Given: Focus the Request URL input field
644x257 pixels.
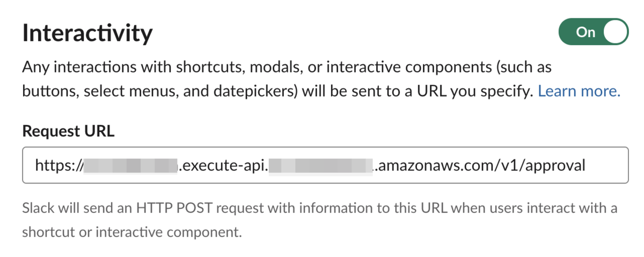Looking at the screenshot, I should pyautogui.click(x=325, y=165).
